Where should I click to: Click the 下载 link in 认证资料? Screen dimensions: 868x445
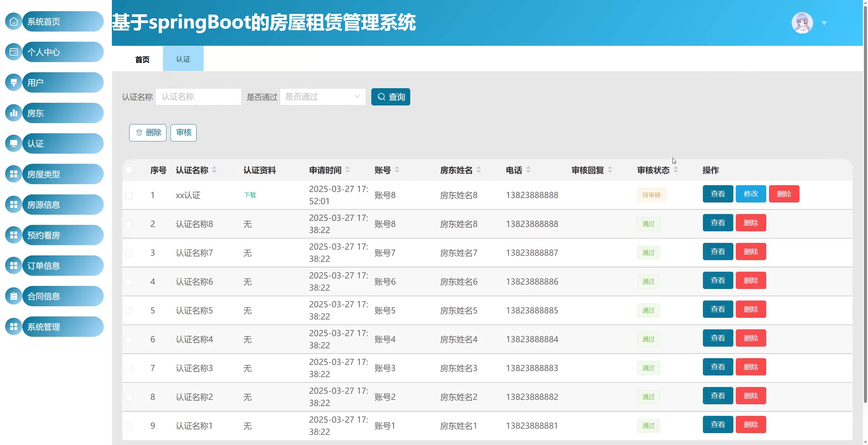[x=250, y=195]
